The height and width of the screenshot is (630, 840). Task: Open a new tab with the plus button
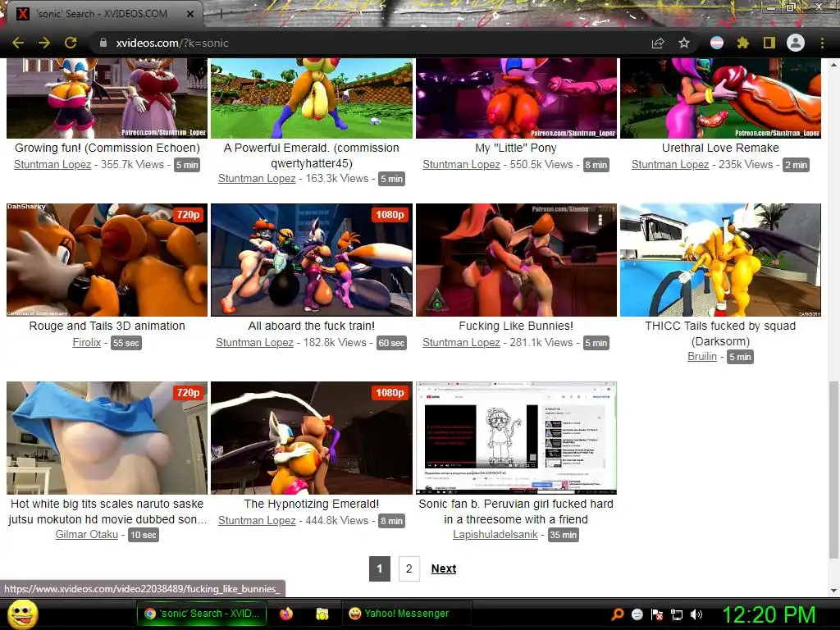(220, 14)
